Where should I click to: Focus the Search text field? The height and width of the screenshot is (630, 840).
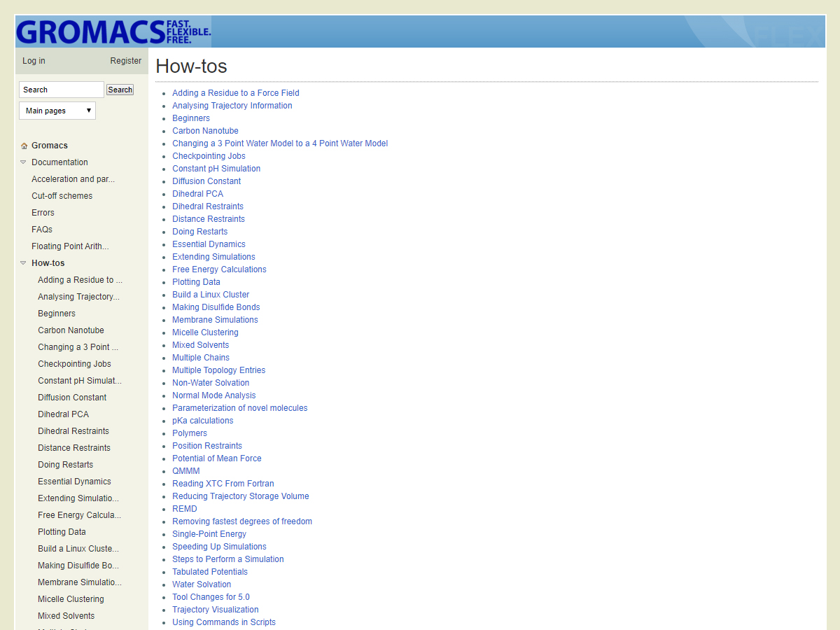(x=61, y=90)
